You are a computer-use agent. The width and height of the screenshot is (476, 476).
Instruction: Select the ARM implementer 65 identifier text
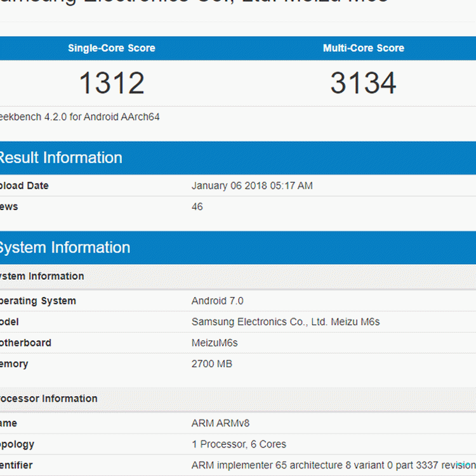pyautogui.click(x=334, y=465)
